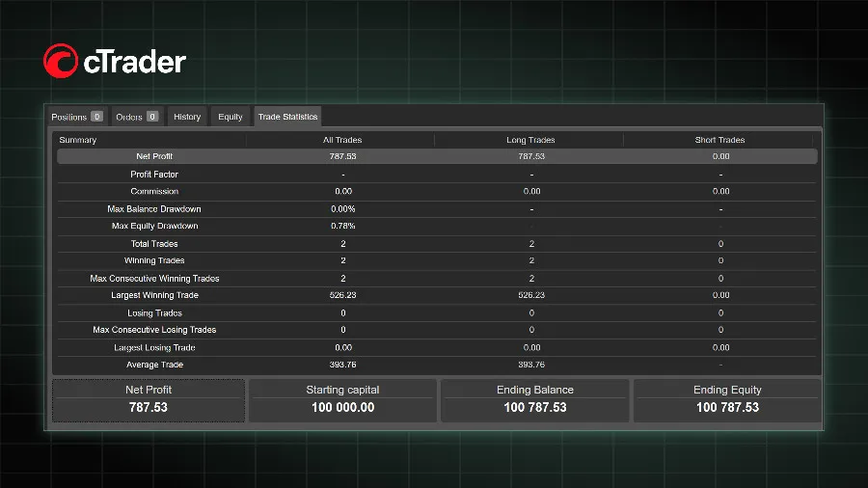The height and width of the screenshot is (488, 868).
Task: Click the All Trades column header
Action: click(x=342, y=140)
